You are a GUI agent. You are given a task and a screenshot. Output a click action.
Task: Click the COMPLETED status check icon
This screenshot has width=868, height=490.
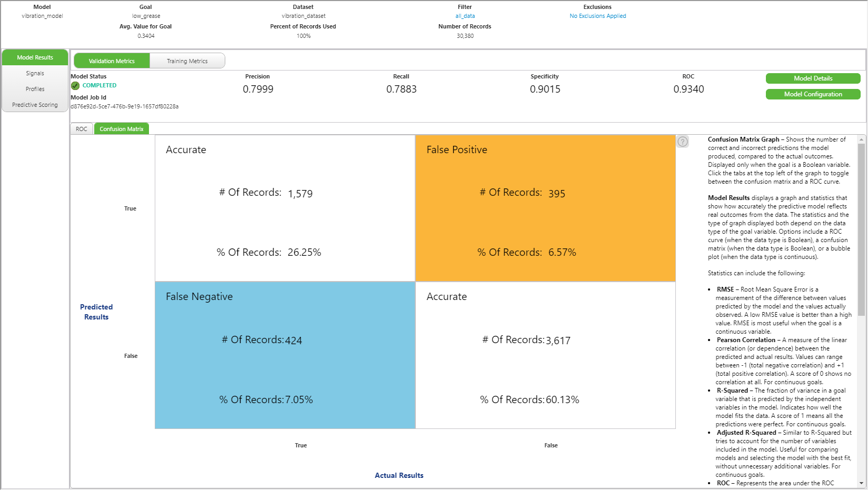75,85
